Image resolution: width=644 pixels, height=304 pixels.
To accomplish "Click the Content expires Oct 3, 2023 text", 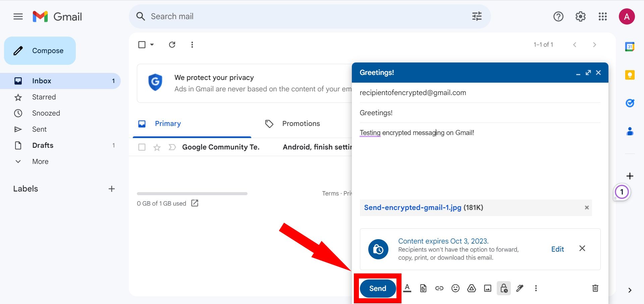I will point(443,241).
